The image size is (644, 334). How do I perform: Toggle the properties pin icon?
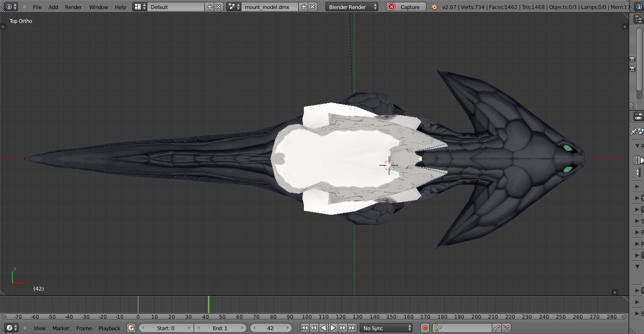[x=634, y=132]
